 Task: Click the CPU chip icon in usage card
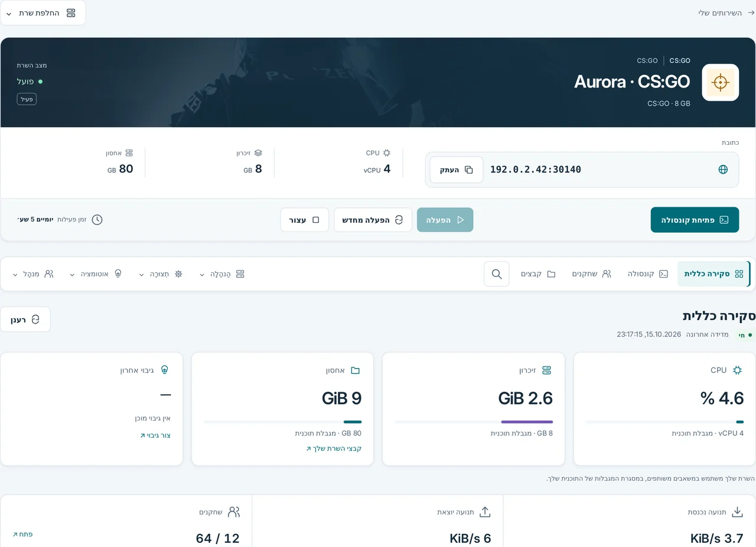point(737,370)
